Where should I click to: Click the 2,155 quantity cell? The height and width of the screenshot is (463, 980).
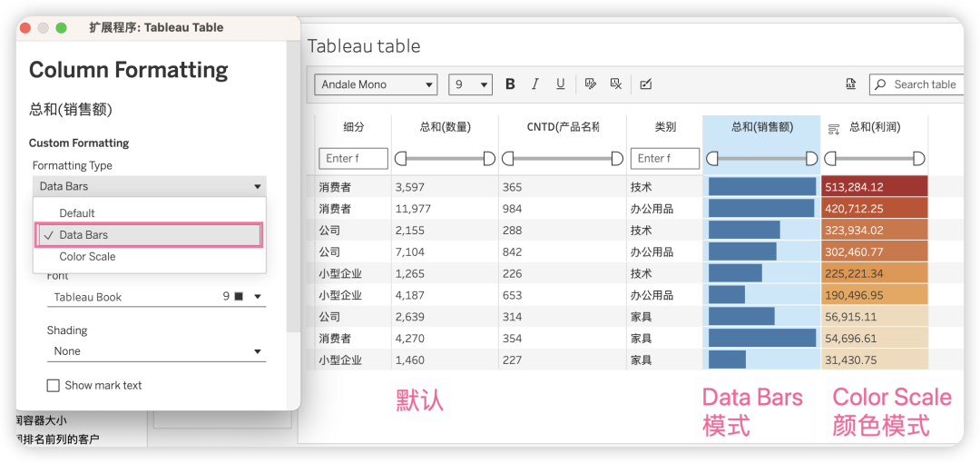click(445, 231)
